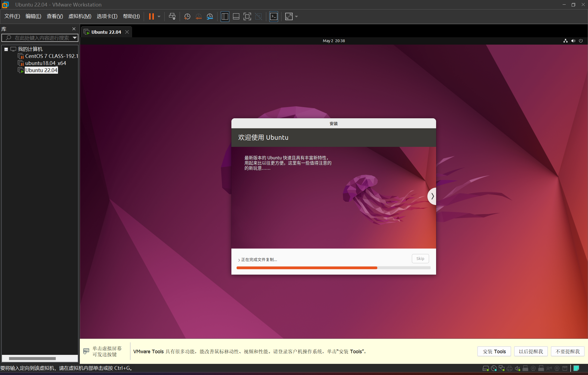588x375 pixels.
Task: Click the orange install progress bar
Action: (x=307, y=268)
